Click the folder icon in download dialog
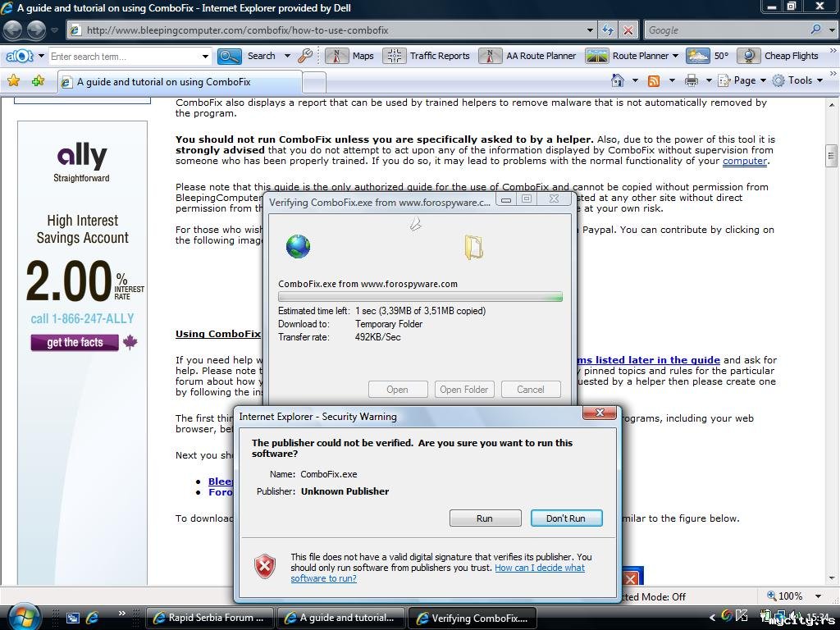840x630 pixels. [x=473, y=247]
